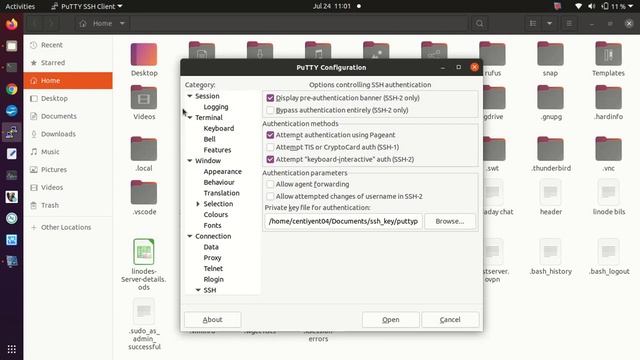This screenshot has width=640, height=360.
Task: Collapse Session category tree arrow
Action: click(x=190, y=96)
